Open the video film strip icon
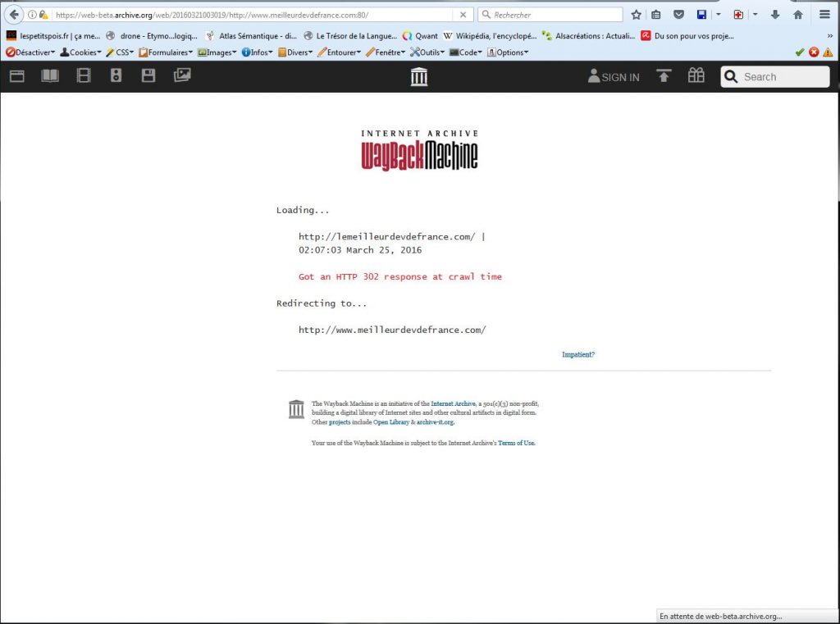 (84, 76)
